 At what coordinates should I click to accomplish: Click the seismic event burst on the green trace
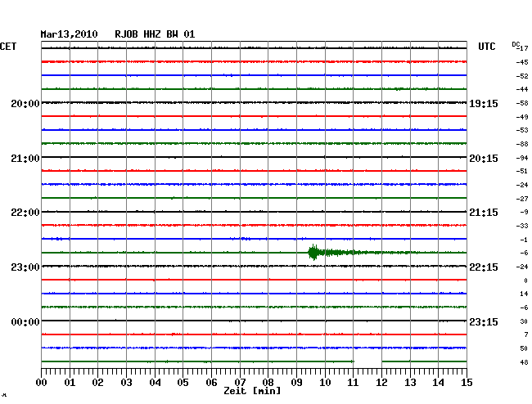[314, 253]
